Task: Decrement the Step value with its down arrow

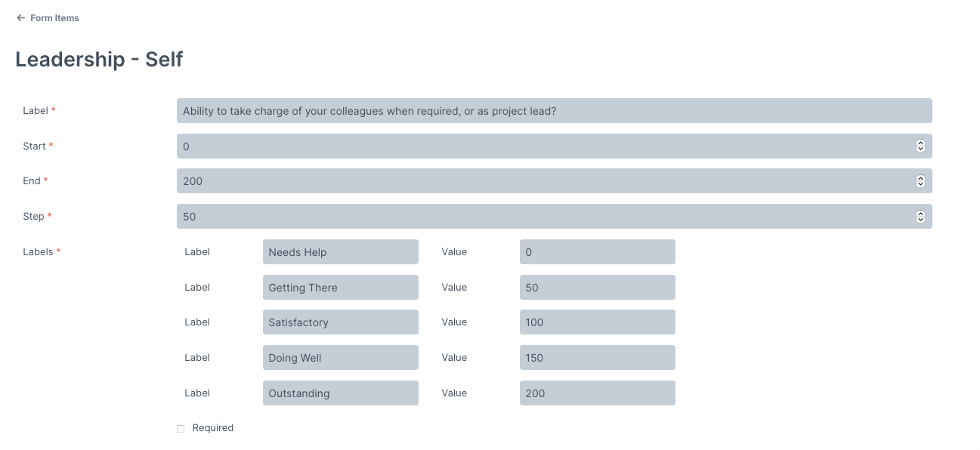Action: coord(920,219)
